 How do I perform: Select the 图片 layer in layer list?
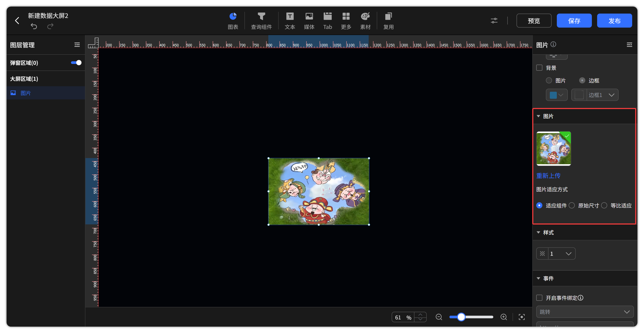[46, 93]
